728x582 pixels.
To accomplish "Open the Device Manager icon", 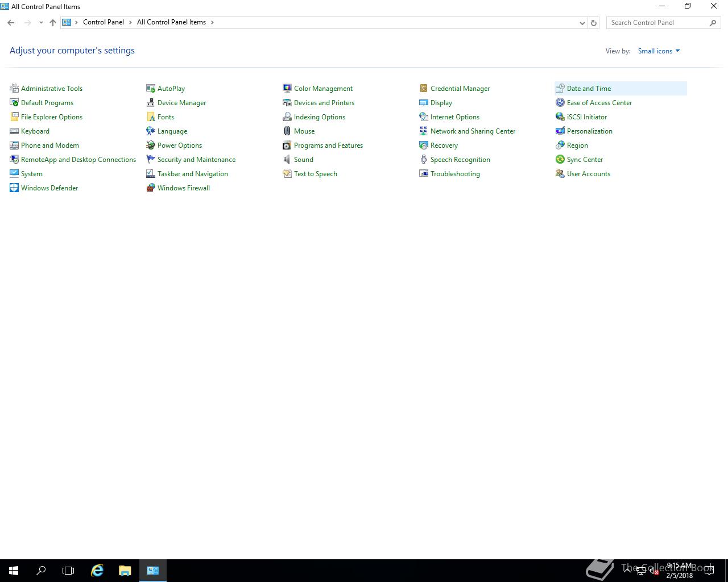I will [151, 102].
